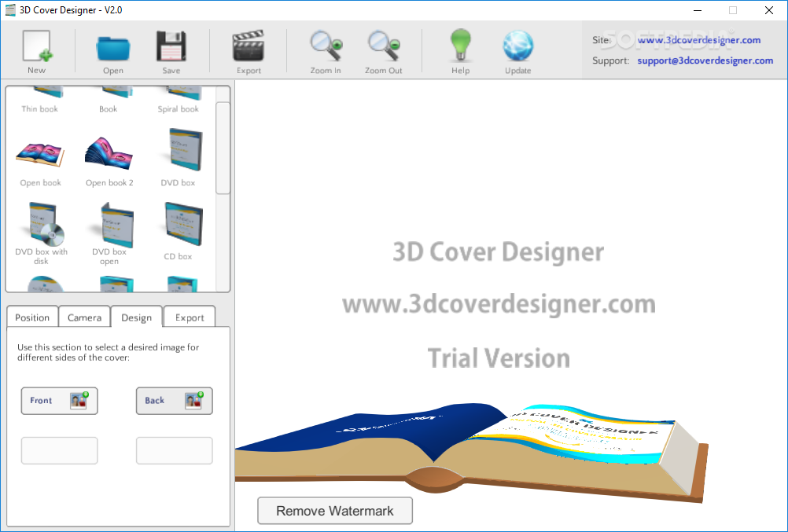The image size is (788, 532).
Task: Switch to the Position tab
Action: [32, 317]
